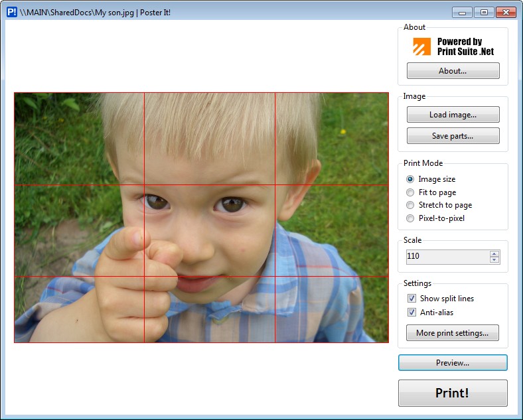The image size is (523, 420).
Task: Open the print Preview window
Action: tap(453, 363)
